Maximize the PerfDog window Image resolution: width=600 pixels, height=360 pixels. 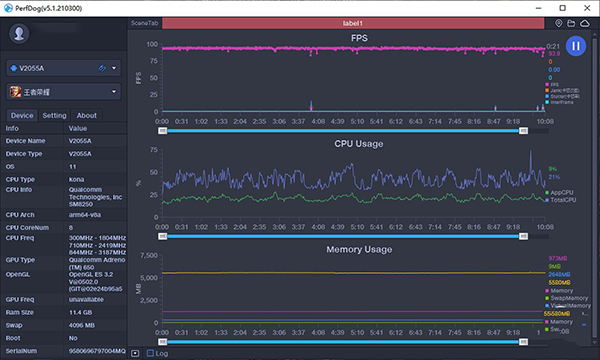click(562, 8)
